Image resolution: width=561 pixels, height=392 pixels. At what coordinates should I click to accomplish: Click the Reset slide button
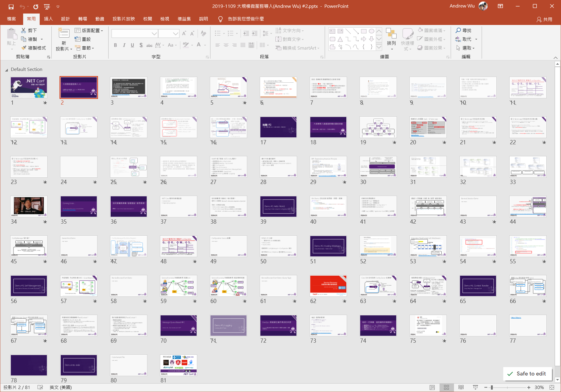[x=83, y=39]
